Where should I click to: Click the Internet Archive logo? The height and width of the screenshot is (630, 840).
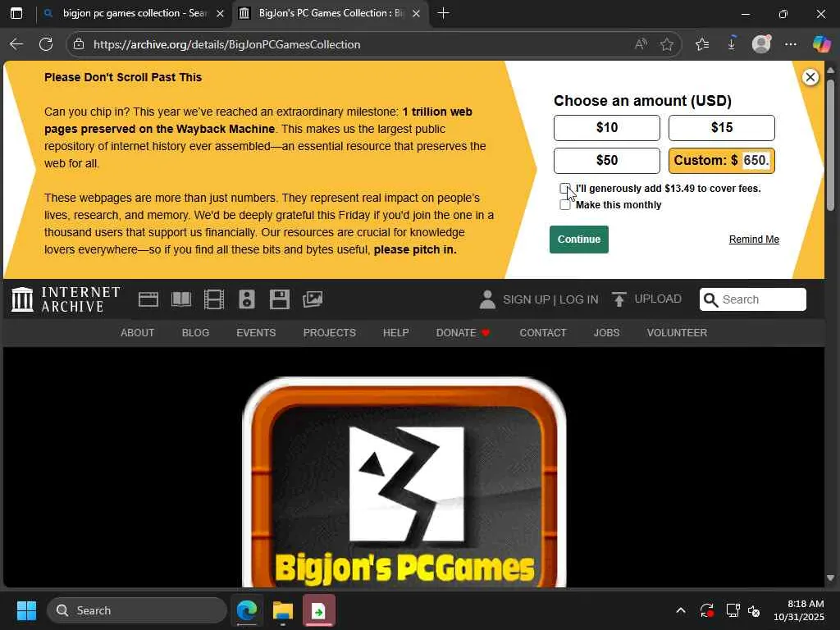66,299
